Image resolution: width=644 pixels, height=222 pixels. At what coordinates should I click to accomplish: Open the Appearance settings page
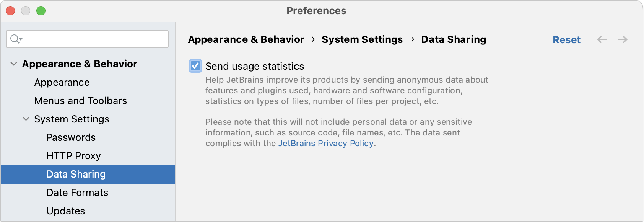pos(62,82)
